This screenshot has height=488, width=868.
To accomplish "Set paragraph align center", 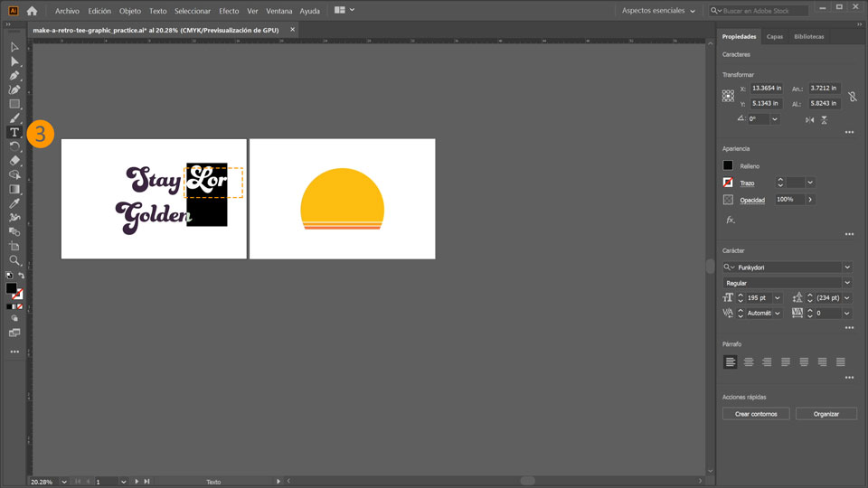I will (749, 361).
